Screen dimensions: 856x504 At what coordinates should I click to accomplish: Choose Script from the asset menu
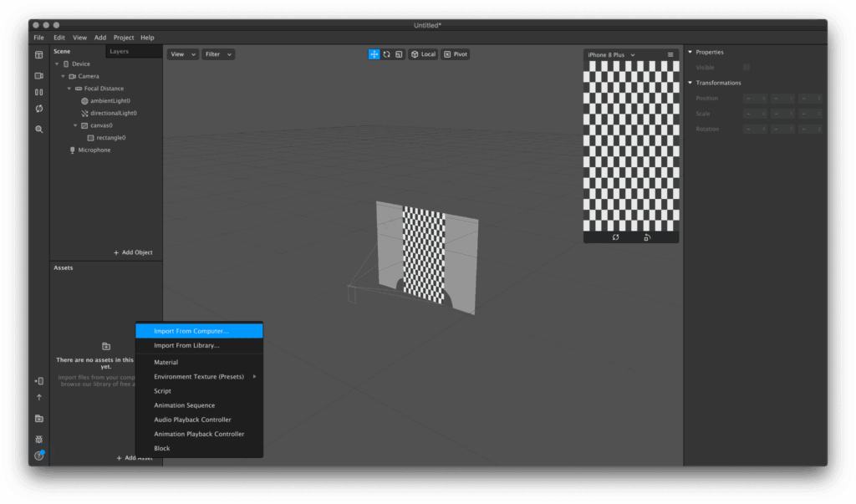pos(200,391)
